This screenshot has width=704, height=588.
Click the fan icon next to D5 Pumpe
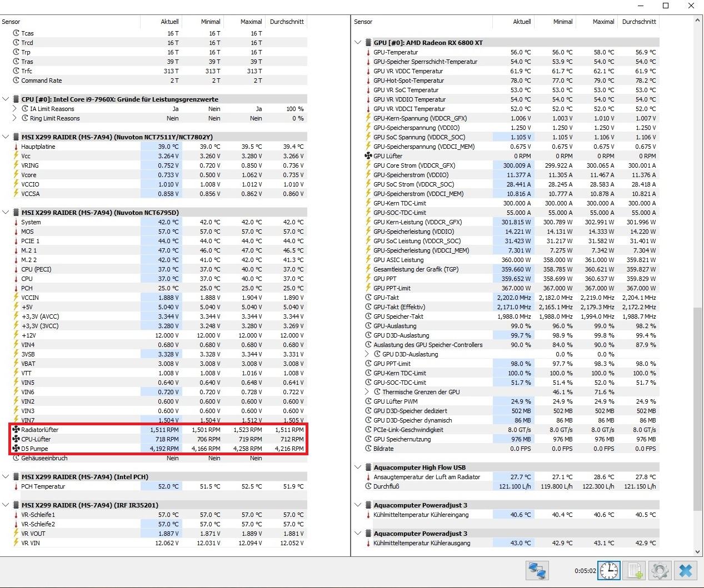16,449
